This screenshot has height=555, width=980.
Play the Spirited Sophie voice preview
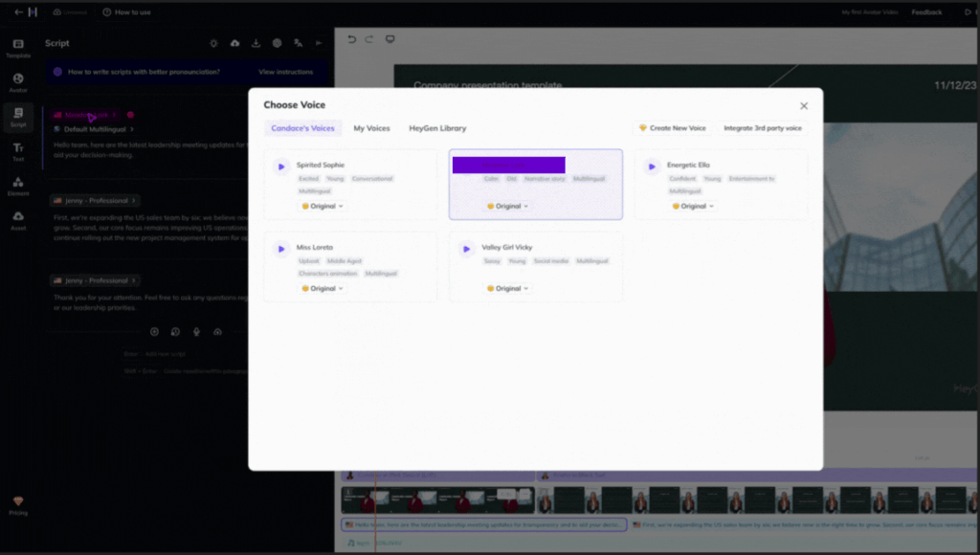point(281,166)
